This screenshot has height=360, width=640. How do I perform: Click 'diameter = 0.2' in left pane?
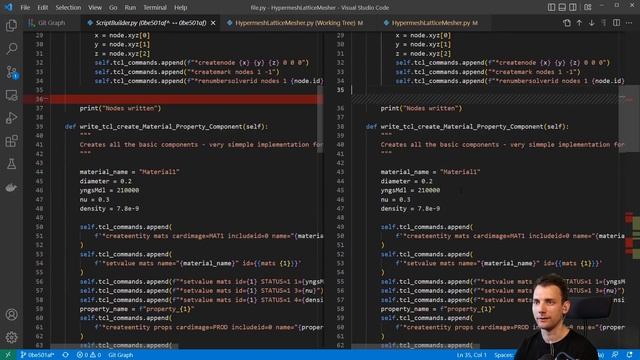tap(105, 181)
